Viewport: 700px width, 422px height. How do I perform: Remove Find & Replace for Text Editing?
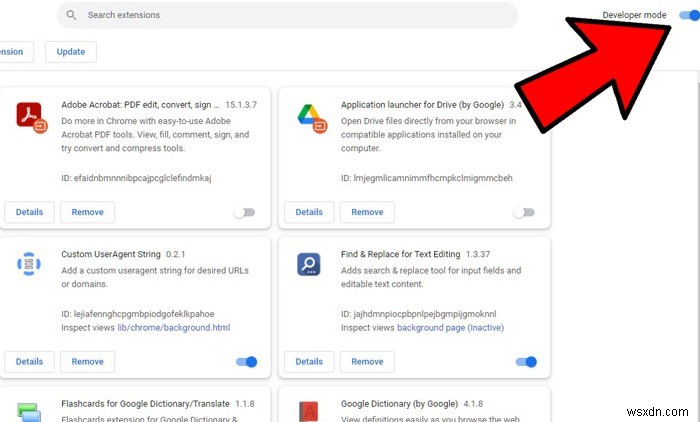pyautogui.click(x=367, y=362)
